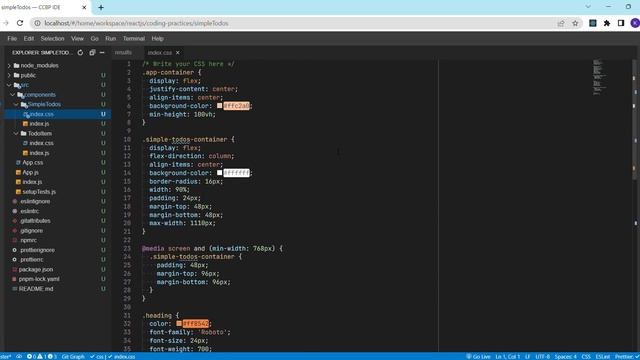Image resolution: width=640 pixels, height=360 pixels.
Task: Click the .heading color swatch on line 32
Action: coord(179,324)
